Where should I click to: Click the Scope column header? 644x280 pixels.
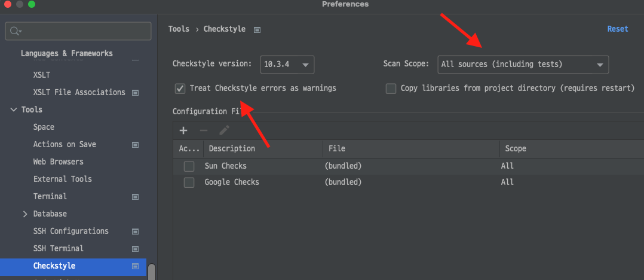(572, 148)
